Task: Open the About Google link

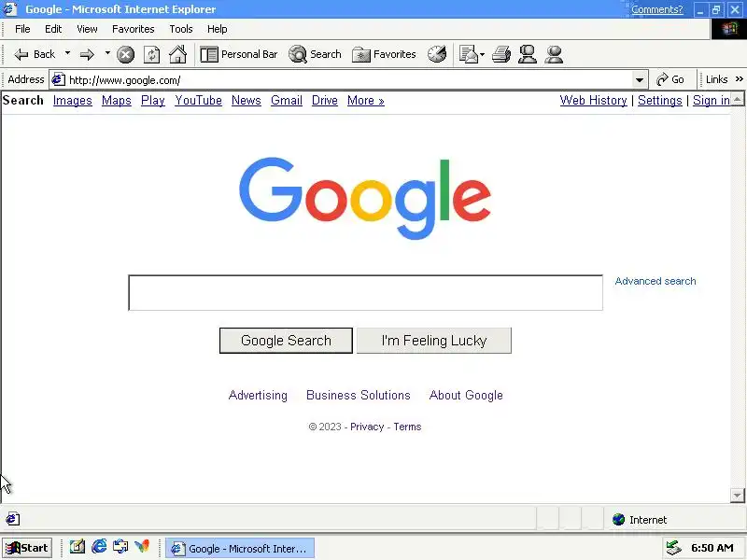Action: [466, 395]
